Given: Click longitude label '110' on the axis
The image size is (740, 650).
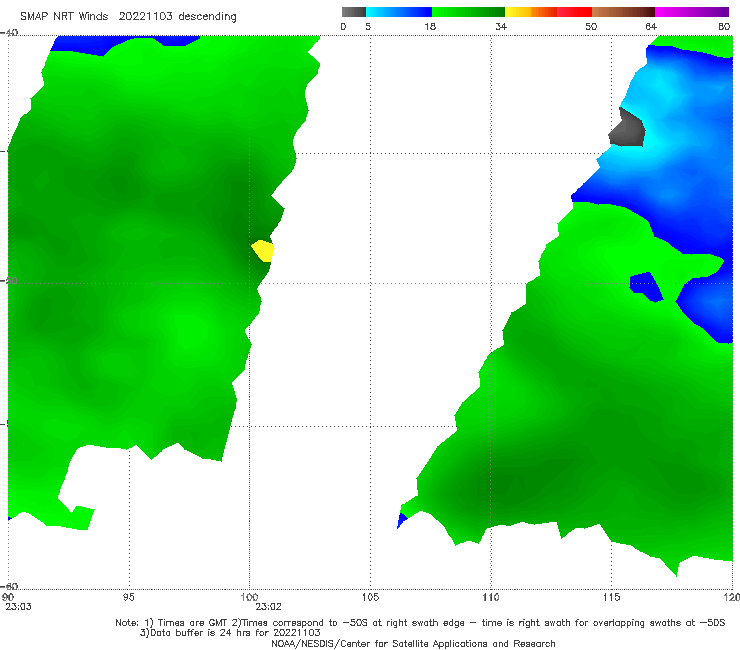Looking at the screenshot, I should coord(490,597).
